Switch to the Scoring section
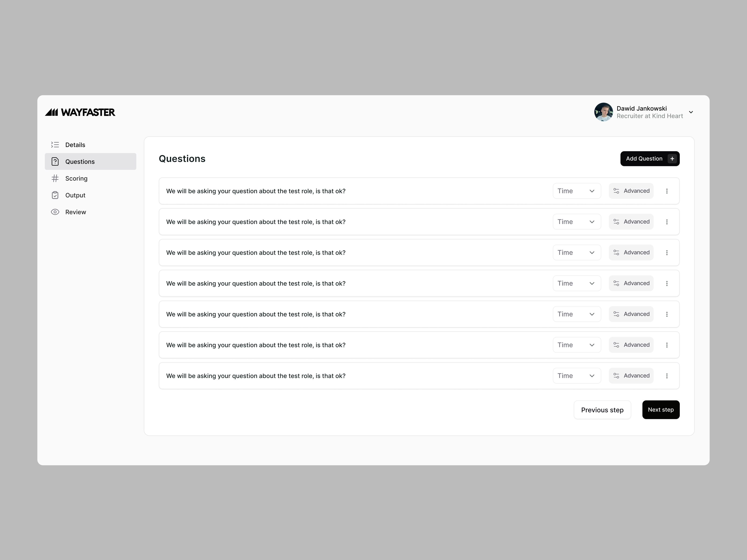This screenshot has height=560, width=747. tap(76, 178)
